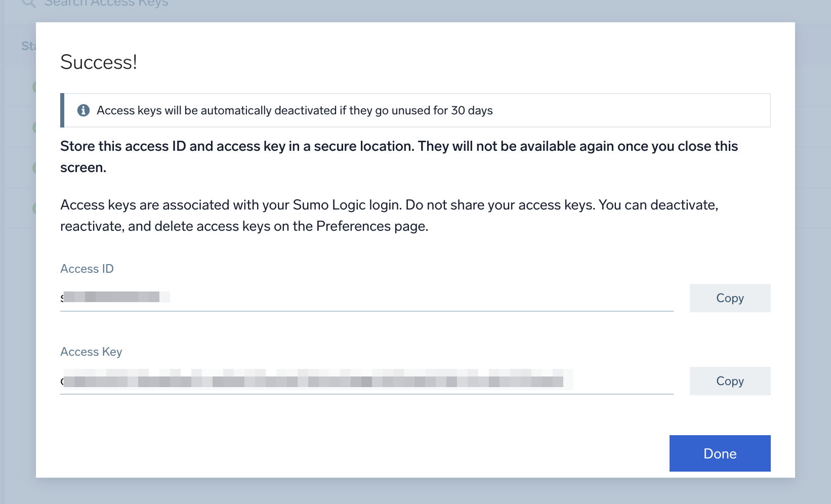Click the info icon in the banner
Image resolution: width=831 pixels, height=504 pixels.
[x=84, y=110]
